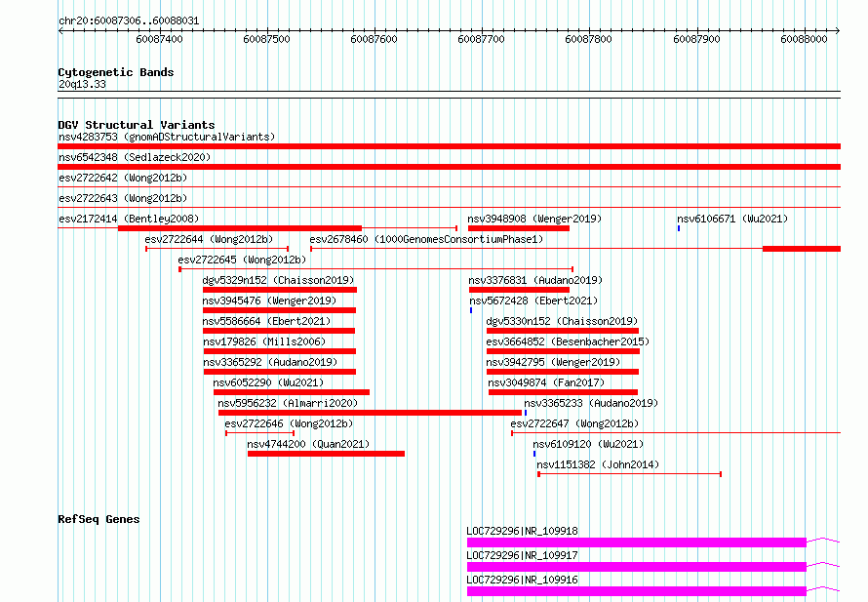Screen dimensions: 868x602
Task: Click the red esv3664852 variant bar
Action: (563, 351)
